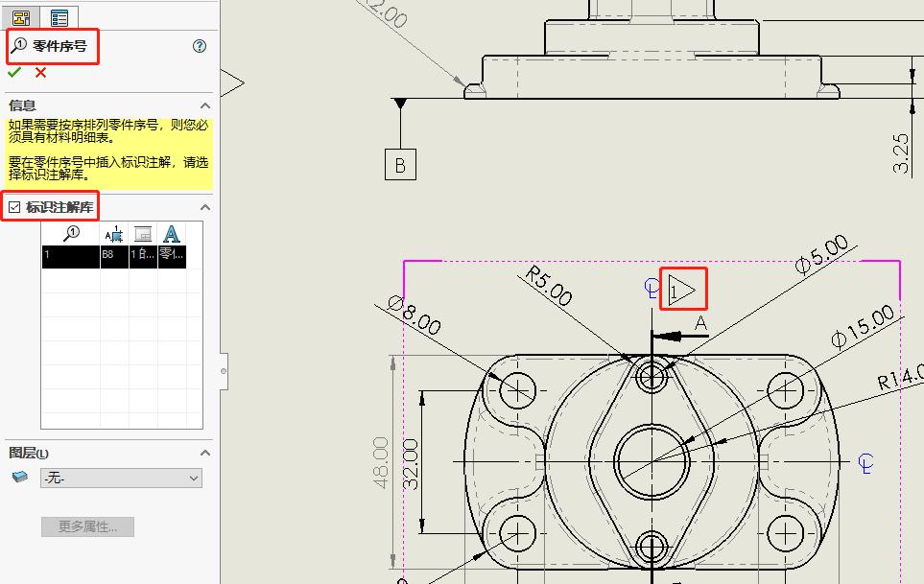Select the Ø8.00 dimension
Viewport: 924px width, 584px height.
point(415,315)
